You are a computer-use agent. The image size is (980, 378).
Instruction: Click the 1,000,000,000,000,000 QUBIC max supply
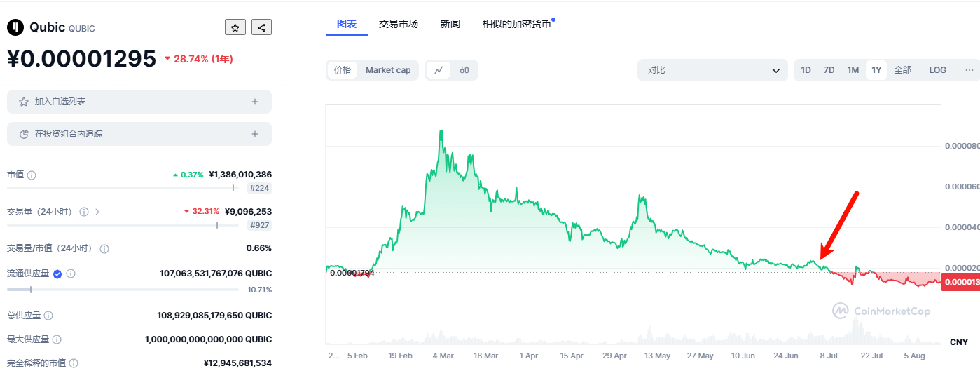click(209, 339)
